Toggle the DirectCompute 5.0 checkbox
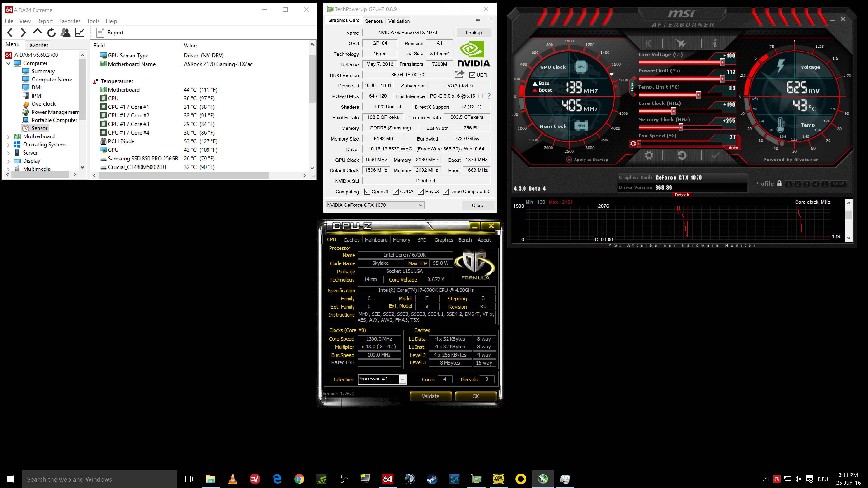The width and height of the screenshot is (868, 488). click(x=446, y=192)
